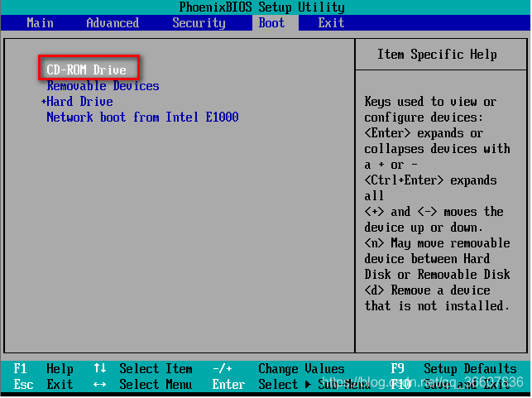Click 'that is not installed.' help line
This screenshot has height=398, width=532.
437,306
